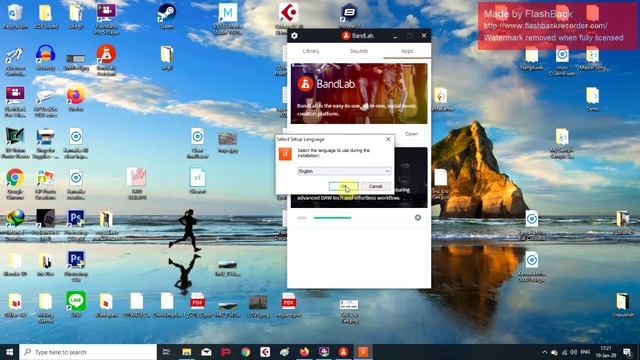Show hidden system tray icons chevron
Screen dimensions: 640x360
click(544, 352)
